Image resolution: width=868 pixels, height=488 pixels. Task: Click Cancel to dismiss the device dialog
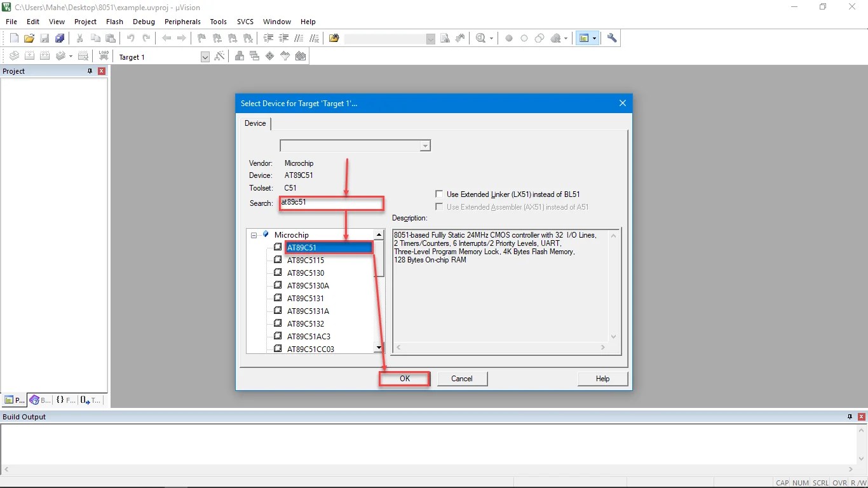(x=462, y=378)
